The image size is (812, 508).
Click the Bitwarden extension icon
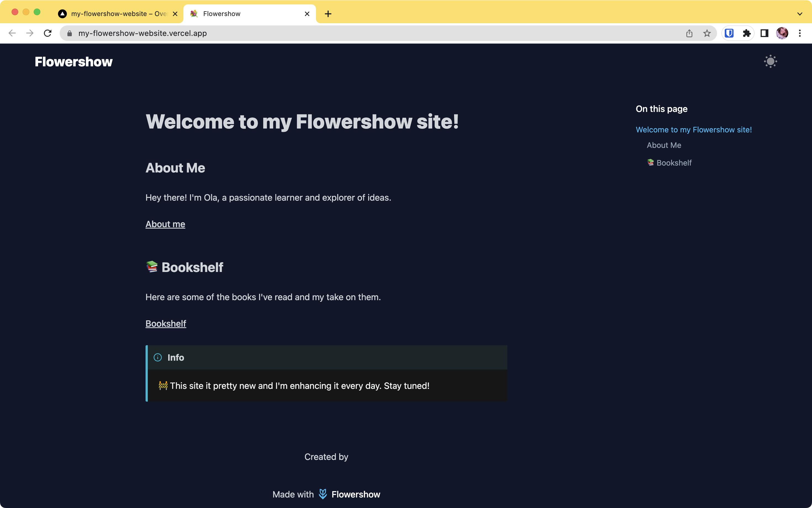pos(729,33)
